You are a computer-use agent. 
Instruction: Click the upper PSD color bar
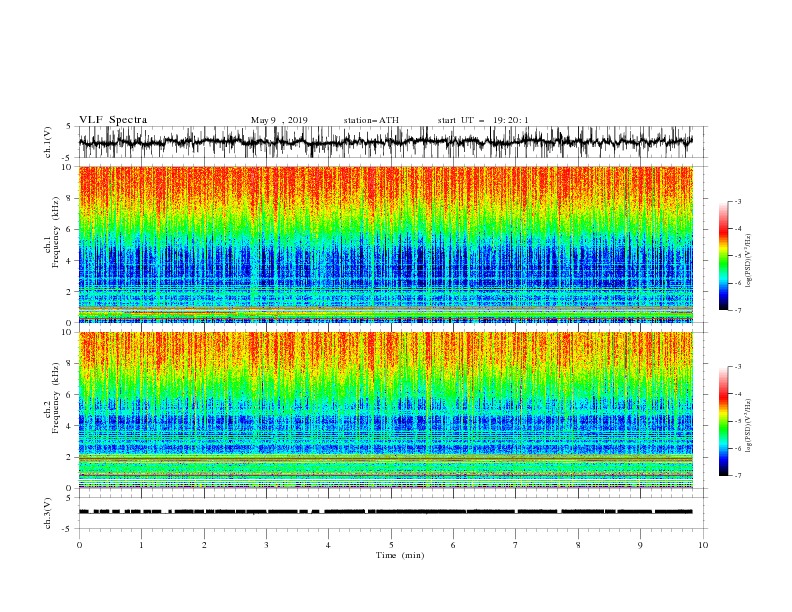tap(723, 256)
